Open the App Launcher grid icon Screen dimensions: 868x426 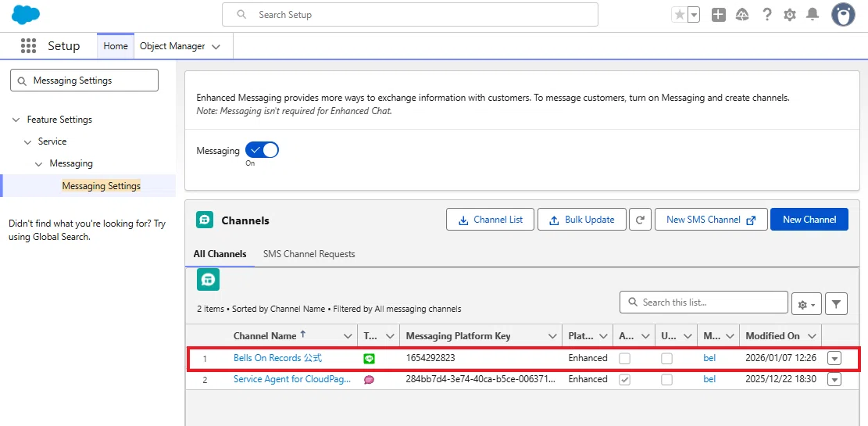click(28, 46)
